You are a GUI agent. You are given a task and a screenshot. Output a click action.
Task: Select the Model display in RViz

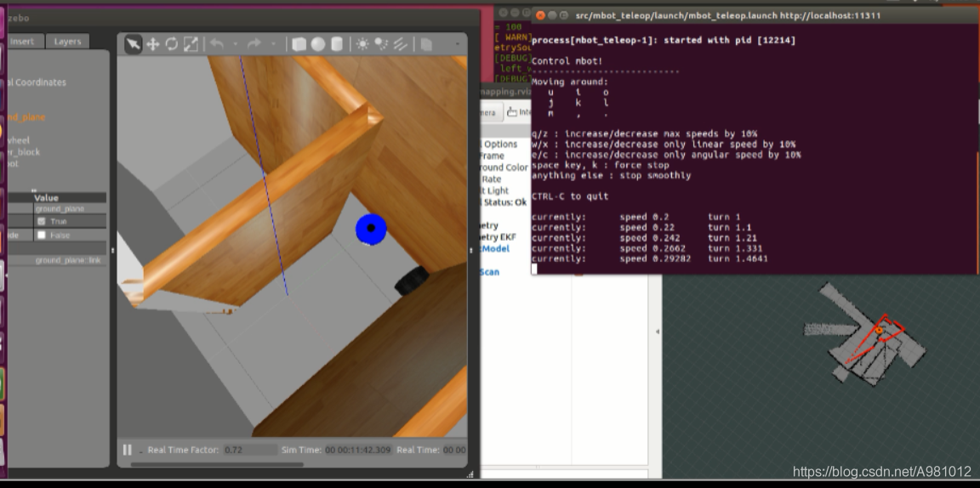pyautogui.click(x=495, y=249)
